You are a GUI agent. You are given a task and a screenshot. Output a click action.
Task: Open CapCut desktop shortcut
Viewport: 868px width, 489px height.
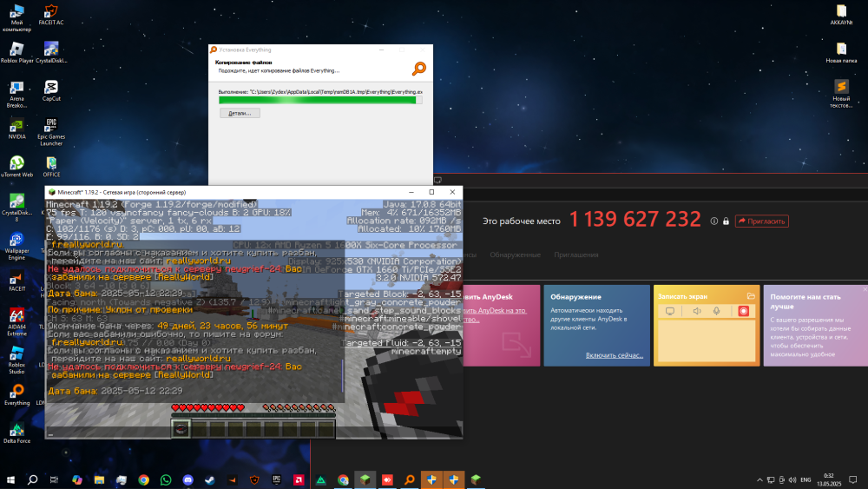tap(51, 91)
